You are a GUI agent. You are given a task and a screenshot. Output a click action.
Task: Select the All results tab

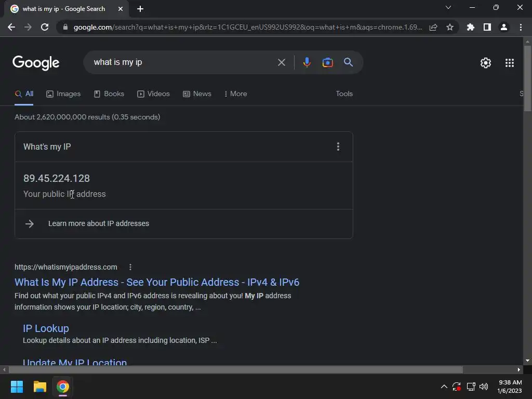24,94
